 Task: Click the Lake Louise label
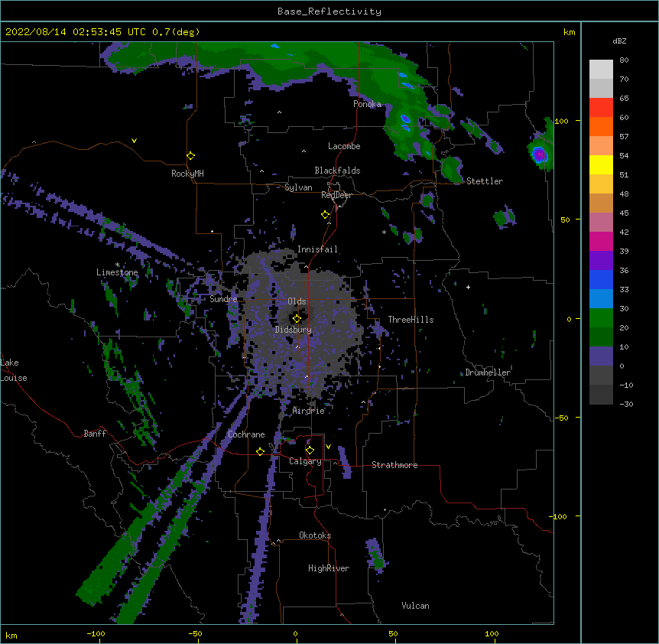click(14, 370)
